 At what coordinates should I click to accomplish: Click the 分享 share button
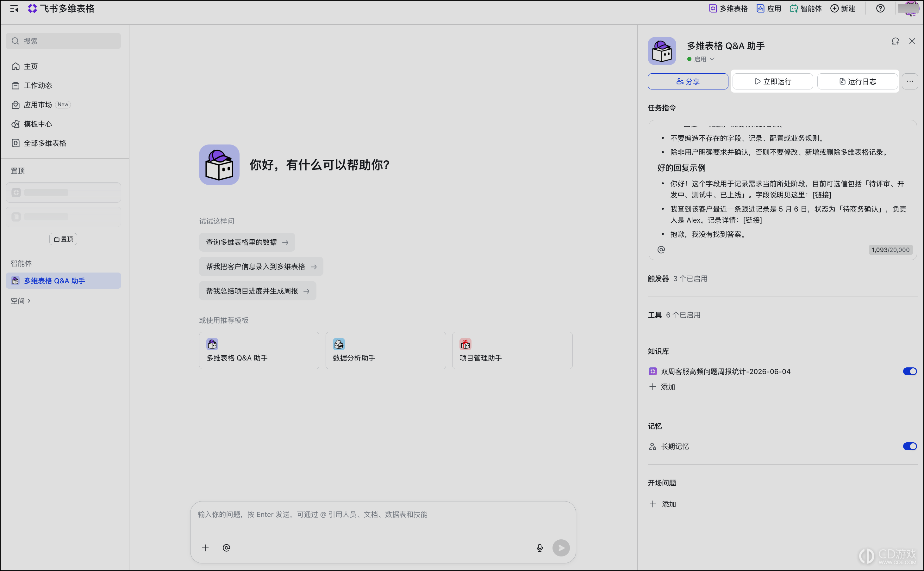[x=688, y=82]
